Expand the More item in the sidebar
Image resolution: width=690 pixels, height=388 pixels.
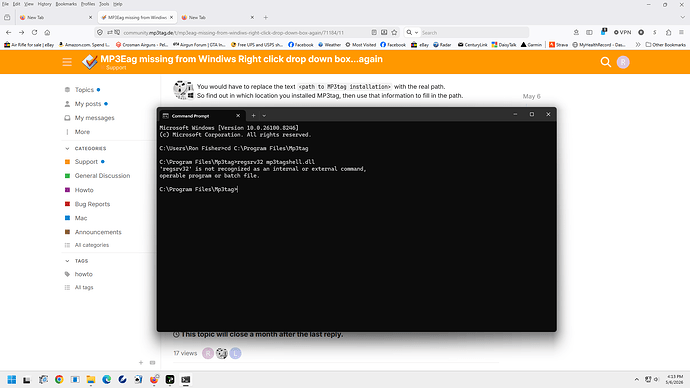tap(82, 132)
